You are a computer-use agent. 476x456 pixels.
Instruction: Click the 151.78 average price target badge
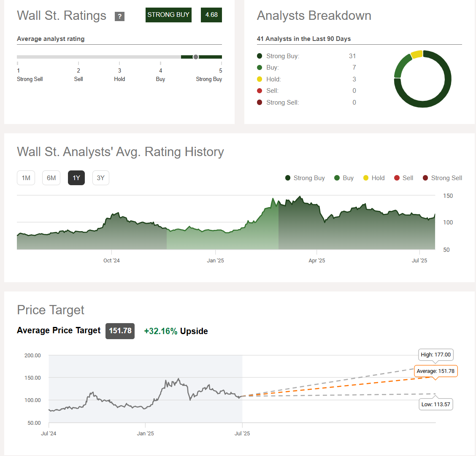pos(120,331)
